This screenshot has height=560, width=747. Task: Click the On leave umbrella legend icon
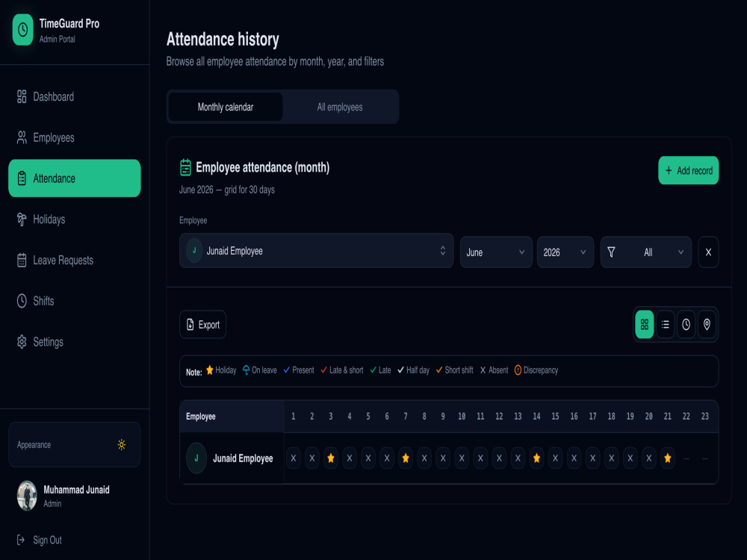(x=247, y=370)
